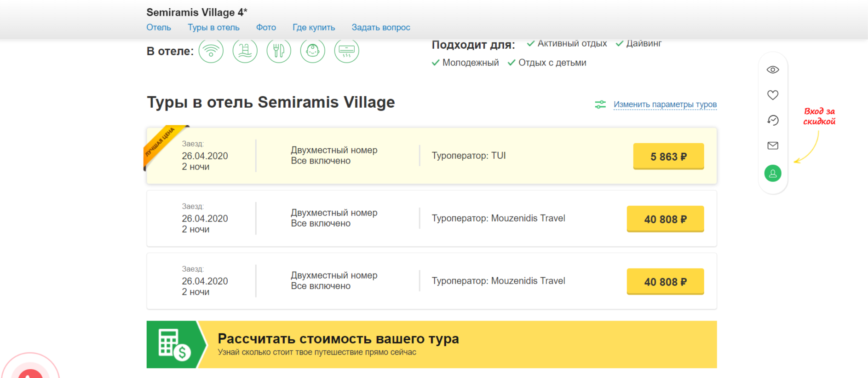Select the Туроператор: TUI tour row
Viewport: 868px width, 378px height.
coord(431,156)
